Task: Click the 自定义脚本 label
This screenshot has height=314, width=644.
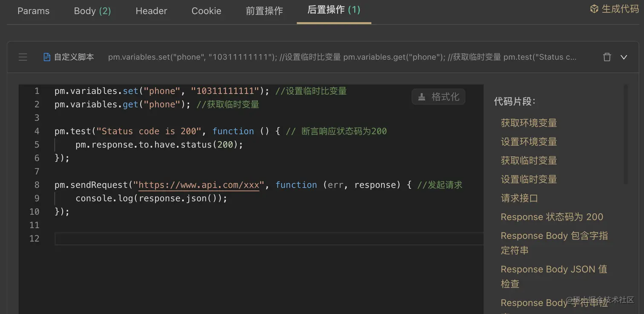Action: coord(74,57)
